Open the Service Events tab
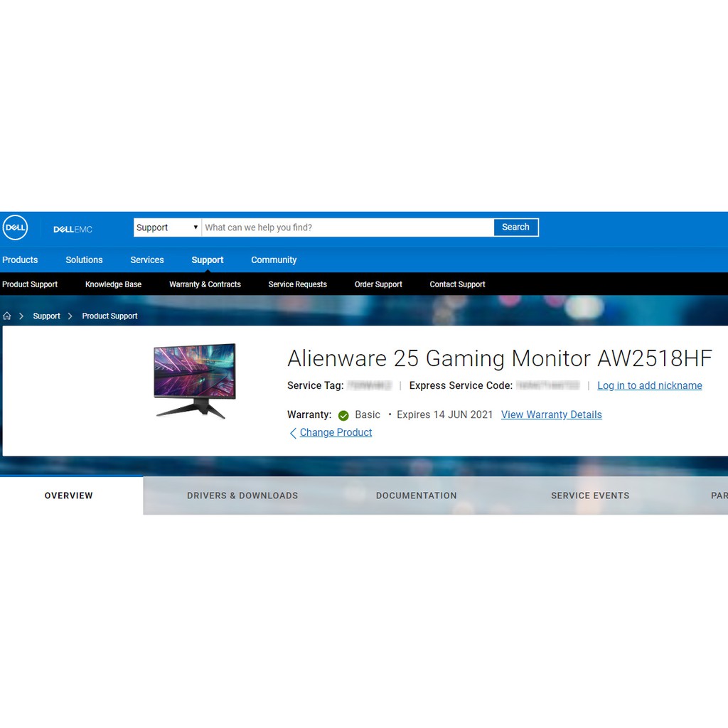Viewport: 728px width, 728px height. [590, 496]
